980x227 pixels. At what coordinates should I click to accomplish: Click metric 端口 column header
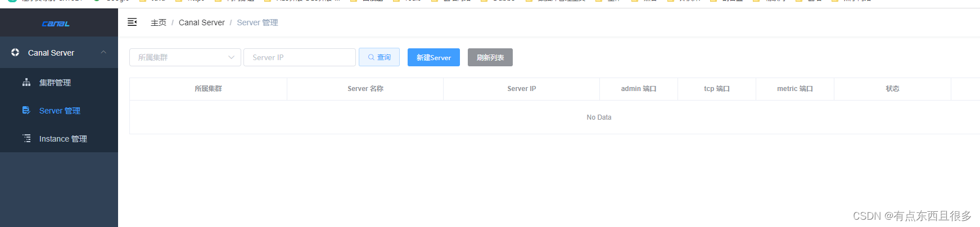(x=795, y=89)
